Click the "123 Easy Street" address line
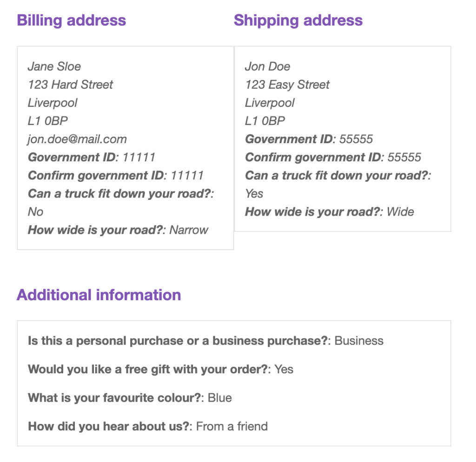Screen dimensions: 476x462 287,85
